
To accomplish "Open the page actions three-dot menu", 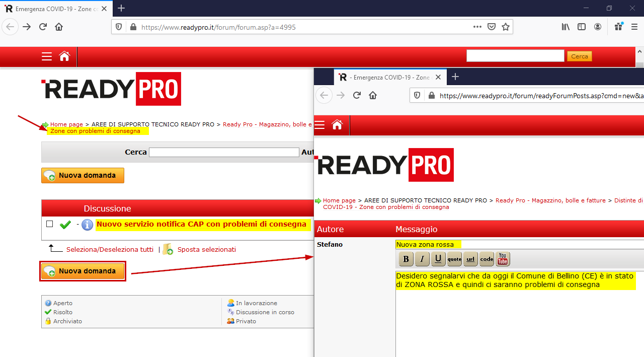I will point(477,27).
